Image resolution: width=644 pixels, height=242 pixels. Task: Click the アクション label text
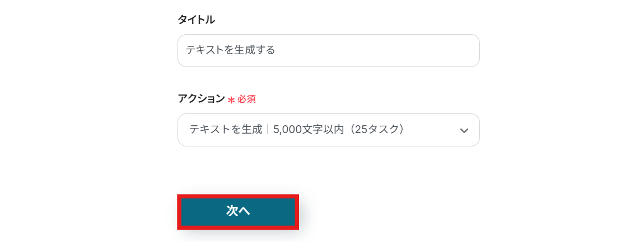201,98
